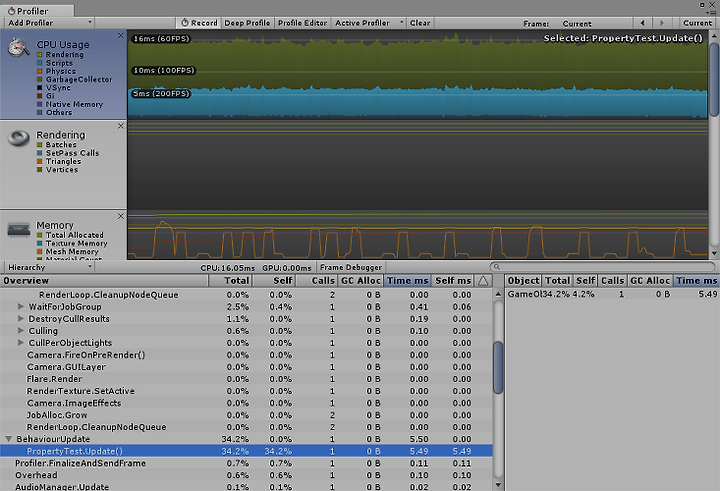Image resolution: width=720 pixels, height=491 pixels.
Task: Click the CPU Usage stopwatch icon
Action: click(18, 48)
